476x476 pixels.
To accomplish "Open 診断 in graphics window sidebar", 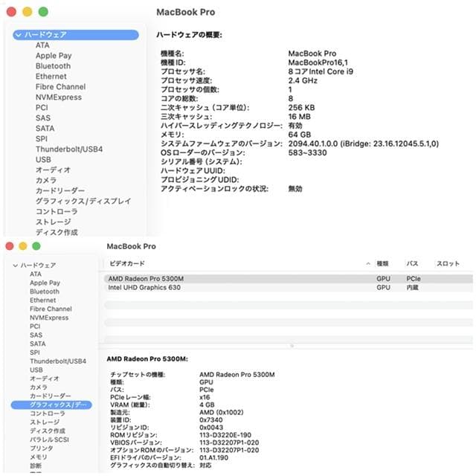I will coord(36,466).
